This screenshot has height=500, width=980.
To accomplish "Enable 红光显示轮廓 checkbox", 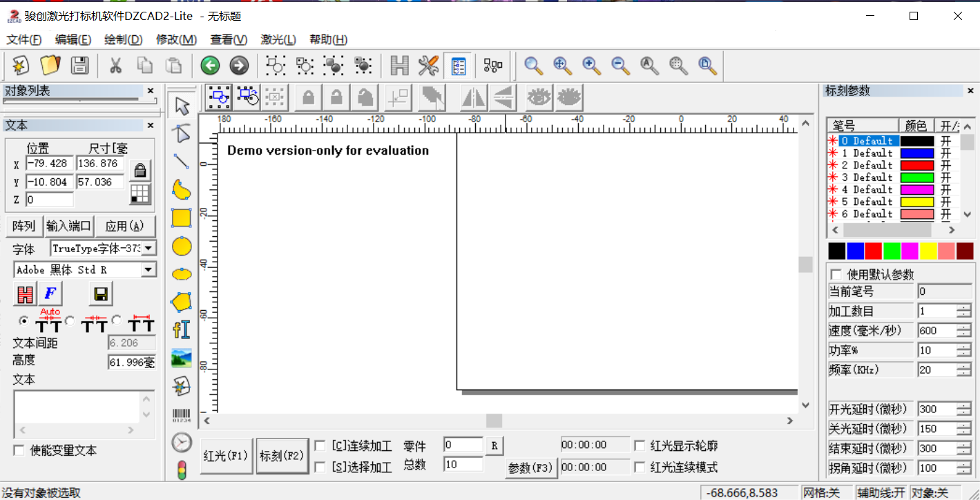I will (640, 446).
